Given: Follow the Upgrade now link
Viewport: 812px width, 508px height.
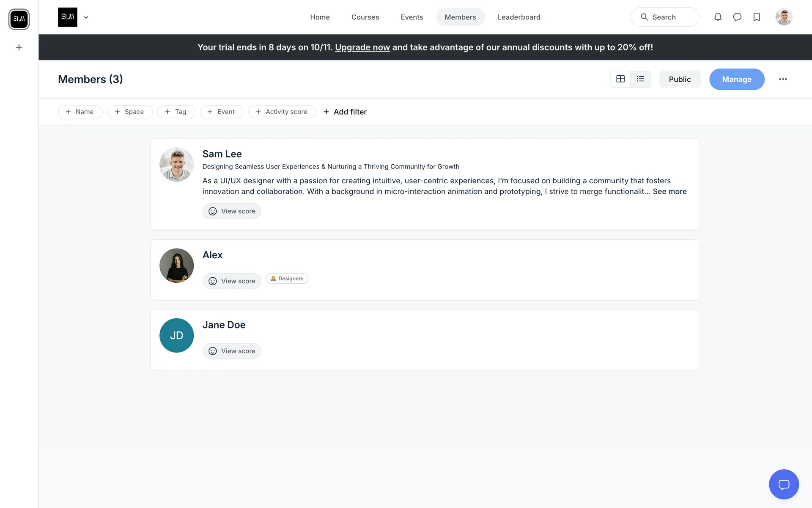Looking at the screenshot, I should click(x=362, y=47).
